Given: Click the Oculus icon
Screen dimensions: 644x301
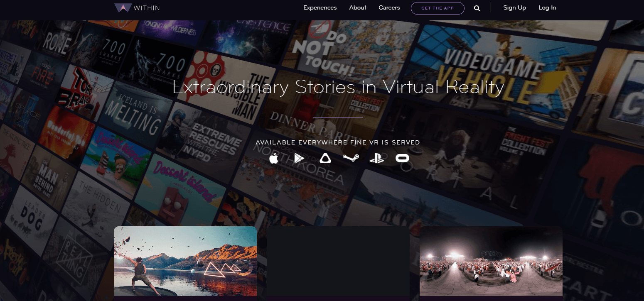Looking at the screenshot, I should [402, 158].
